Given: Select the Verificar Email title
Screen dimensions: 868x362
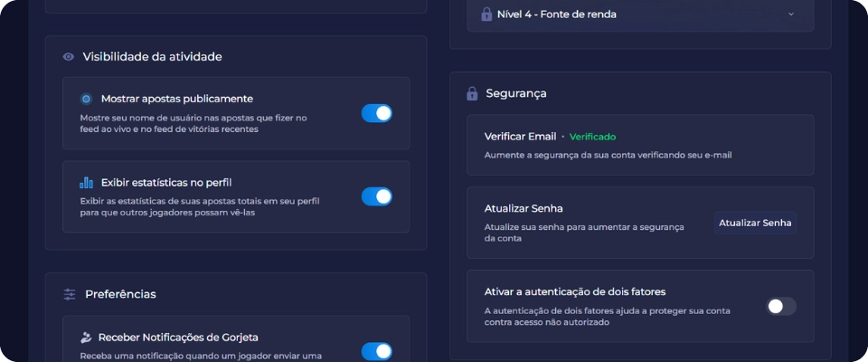Looking at the screenshot, I should [521, 137].
